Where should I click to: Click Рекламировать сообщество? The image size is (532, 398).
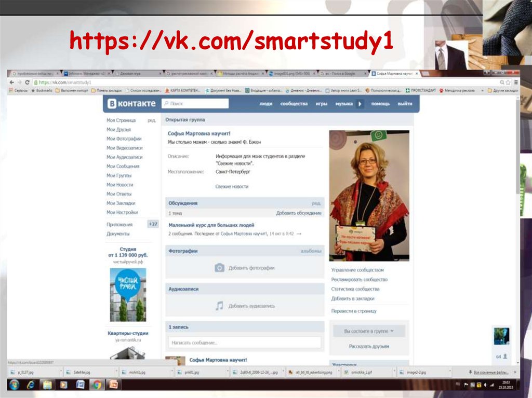pyautogui.click(x=360, y=280)
